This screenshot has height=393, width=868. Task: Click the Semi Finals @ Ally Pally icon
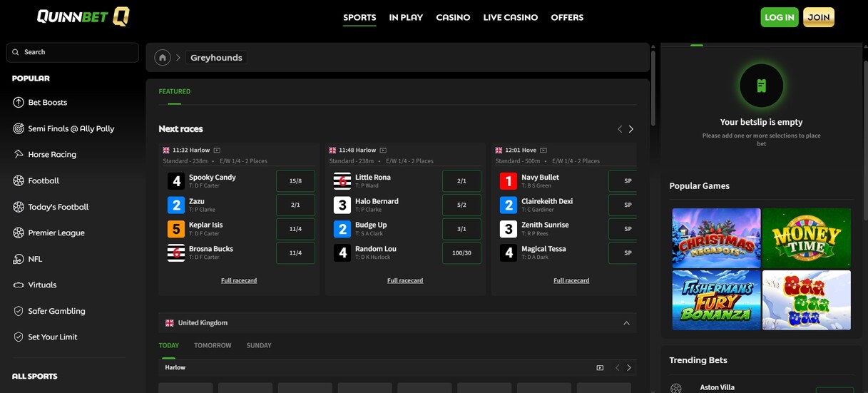(19, 128)
